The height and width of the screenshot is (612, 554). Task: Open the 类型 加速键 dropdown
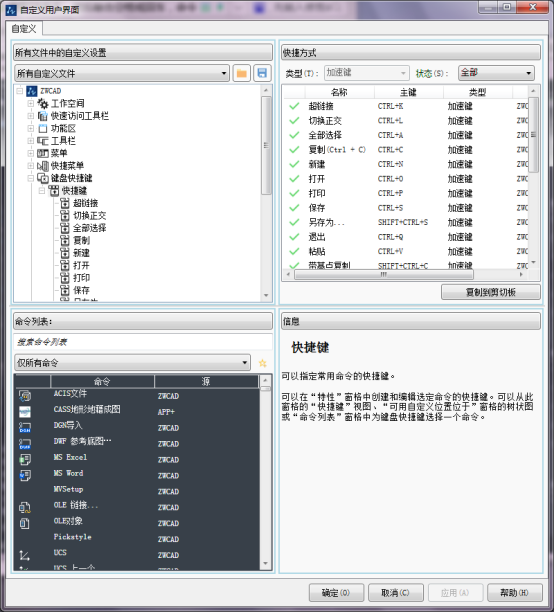[367, 73]
